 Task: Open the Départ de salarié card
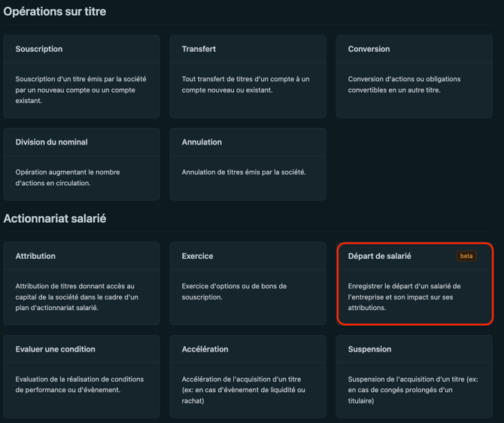414,284
